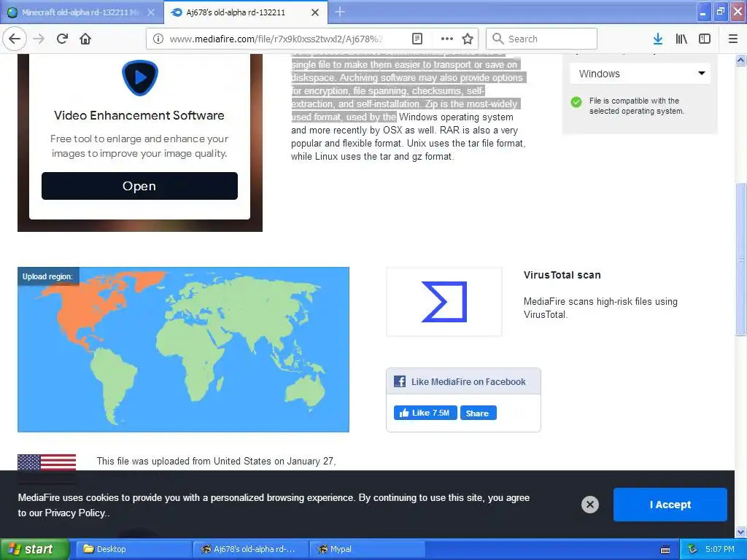The height and width of the screenshot is (560, 747).
Task: Open the downloads arrow panel
Action: [x=658, y=39]
